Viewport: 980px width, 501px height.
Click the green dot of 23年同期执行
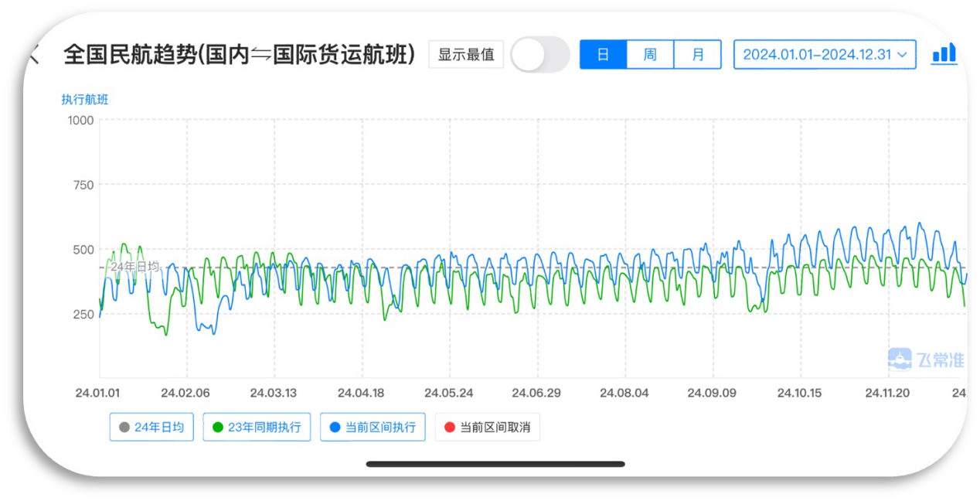(x=218, y=427)
